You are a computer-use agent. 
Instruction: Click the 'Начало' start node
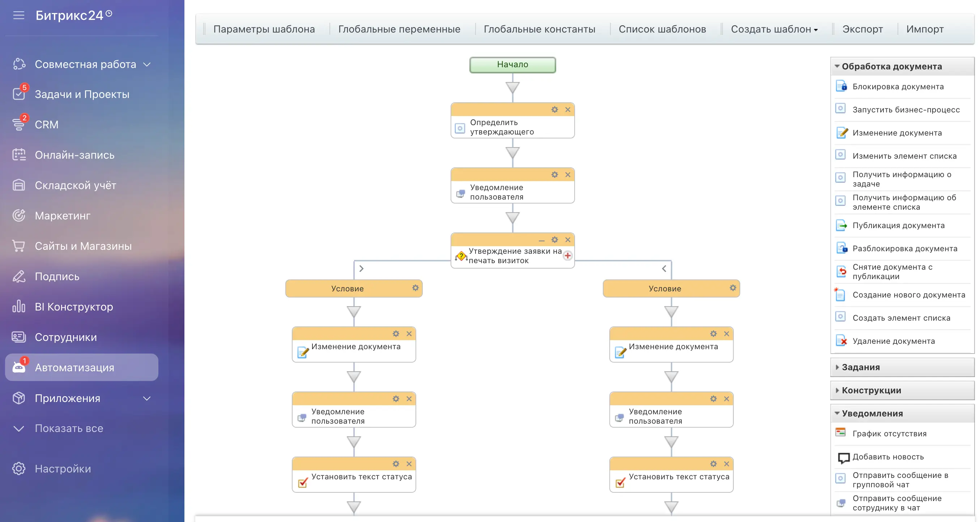click(x=512, y=65)
